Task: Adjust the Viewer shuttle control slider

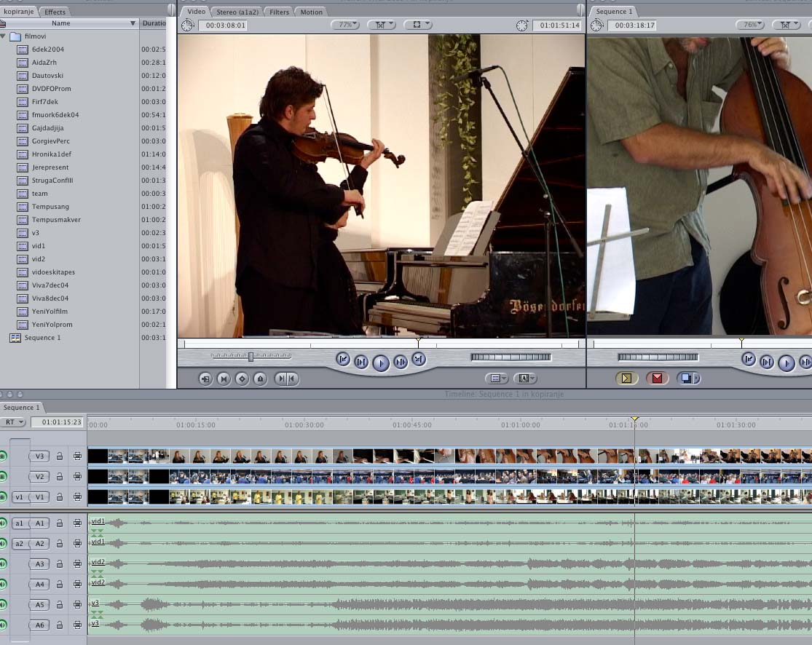Action: click(x=251, y=356)
